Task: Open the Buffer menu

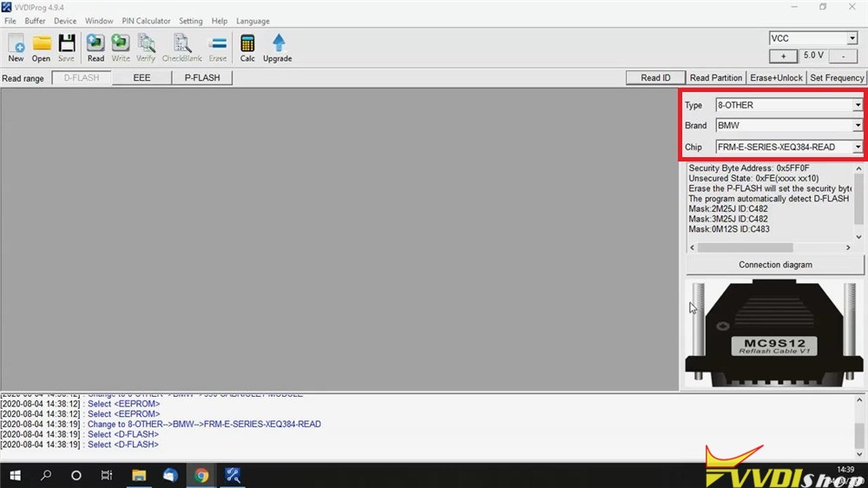Action: pos(35,21)
